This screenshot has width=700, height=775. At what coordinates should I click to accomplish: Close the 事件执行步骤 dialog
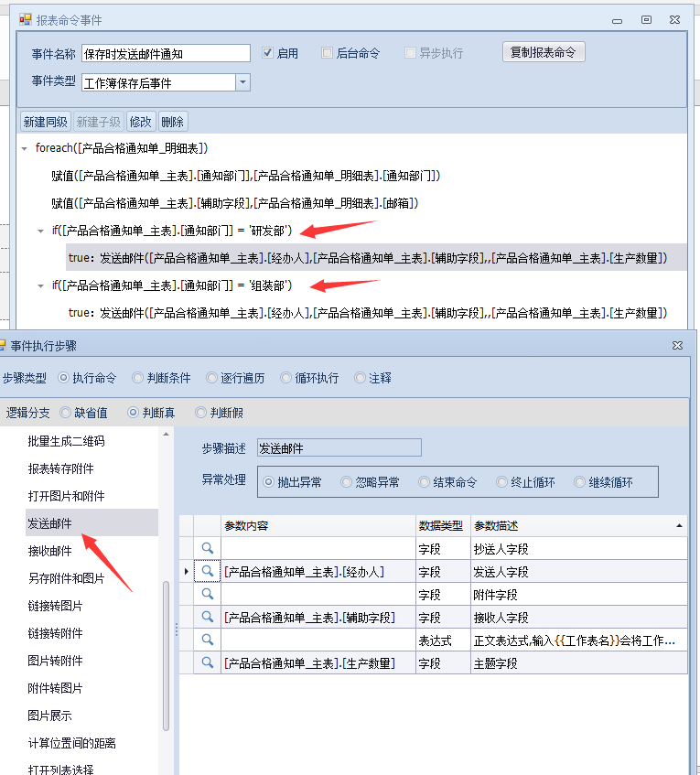(677, 346)
